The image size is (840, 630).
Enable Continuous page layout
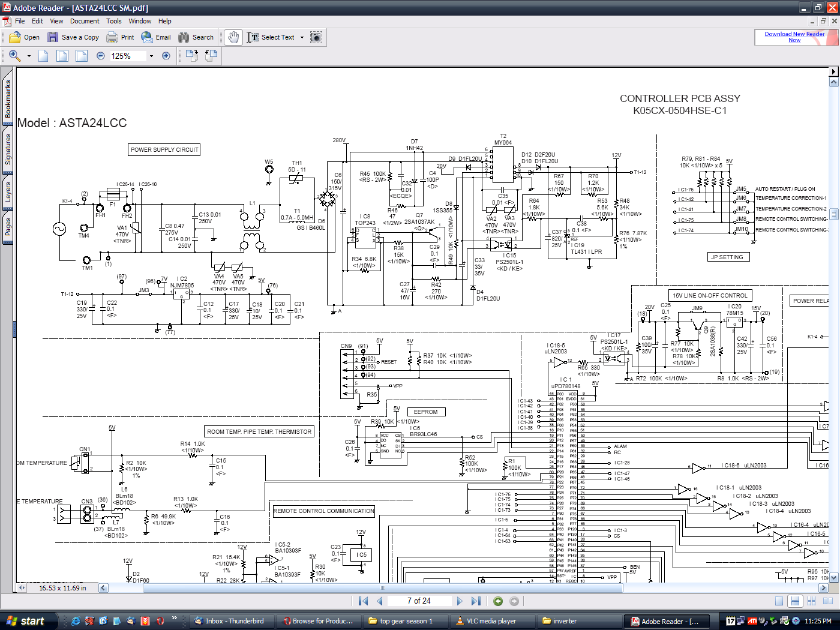(x=795, y=601)
